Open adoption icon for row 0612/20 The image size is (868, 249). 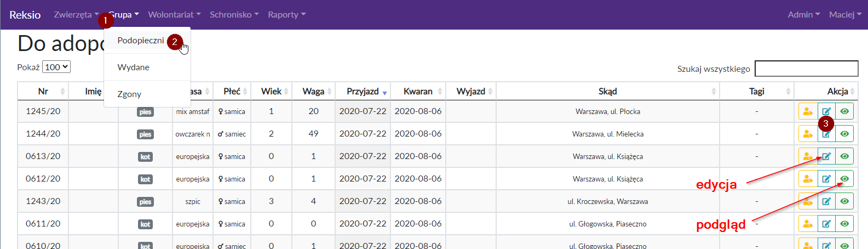click(808, 179)
